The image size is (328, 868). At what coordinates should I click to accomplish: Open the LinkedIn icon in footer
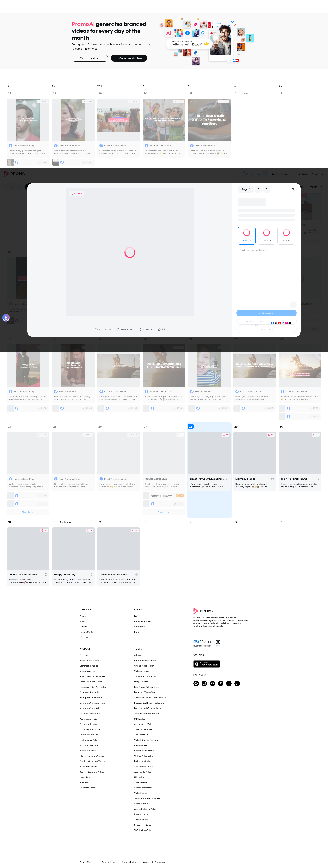pos(229,683)
